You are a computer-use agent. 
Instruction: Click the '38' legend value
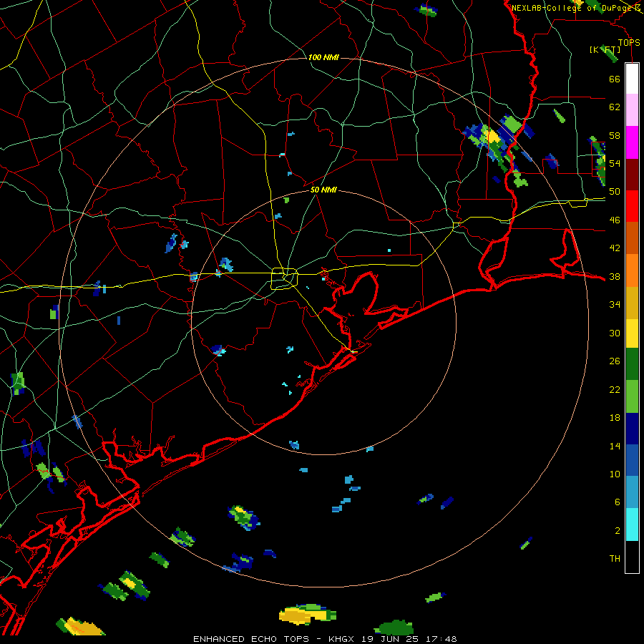click(x=615, y=276)
